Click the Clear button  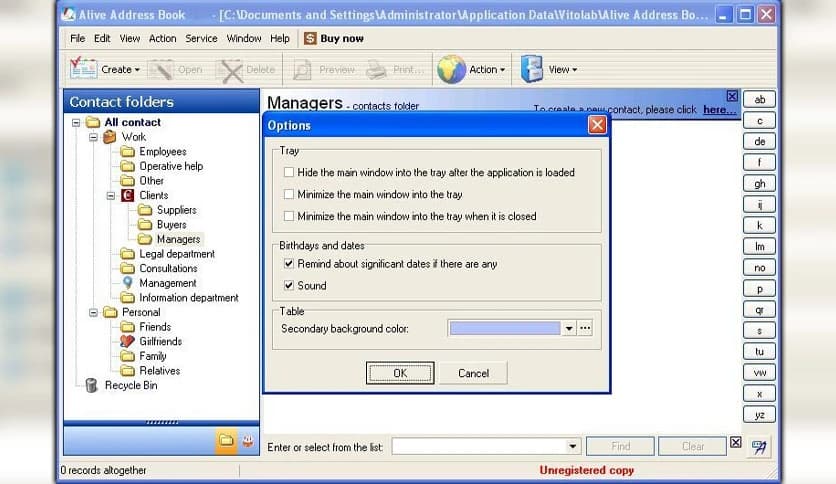(x=693, y=446)
